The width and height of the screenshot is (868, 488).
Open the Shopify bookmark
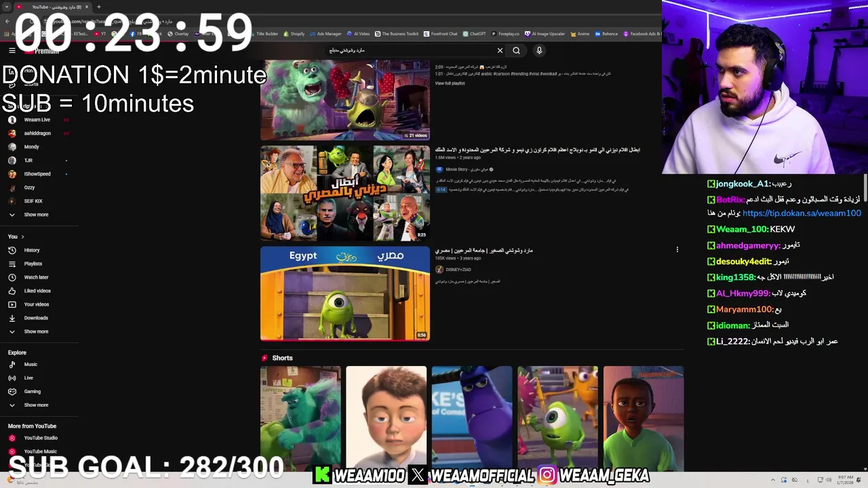pos(294,33)
